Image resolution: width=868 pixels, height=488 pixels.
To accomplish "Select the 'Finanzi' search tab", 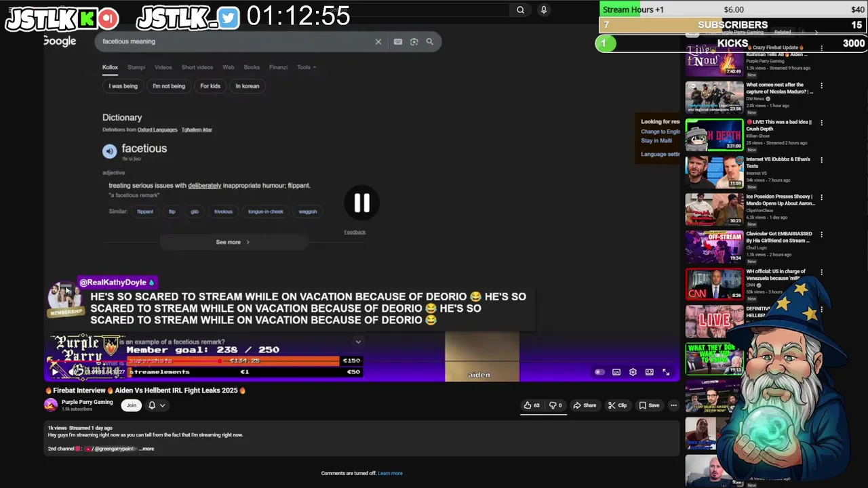I will click(x=278, y=67).
